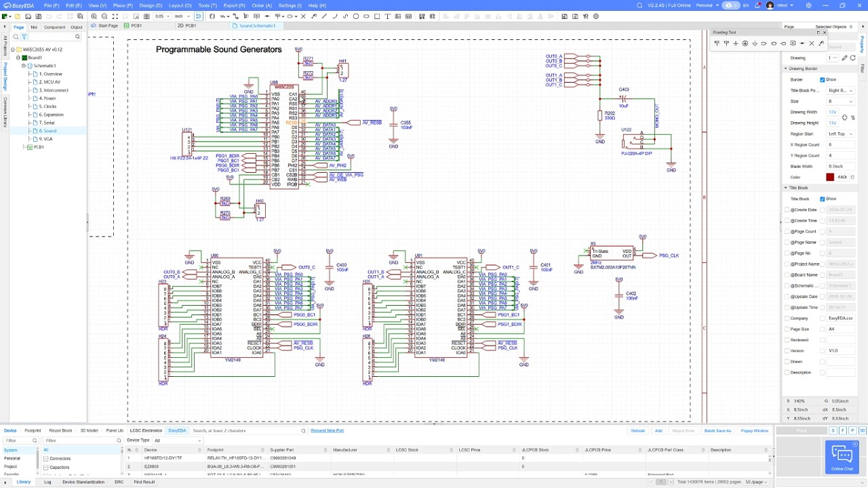Open the Place (P) menu
The width and height of the screenshot is (868, 488).
(x=123, y=5)
